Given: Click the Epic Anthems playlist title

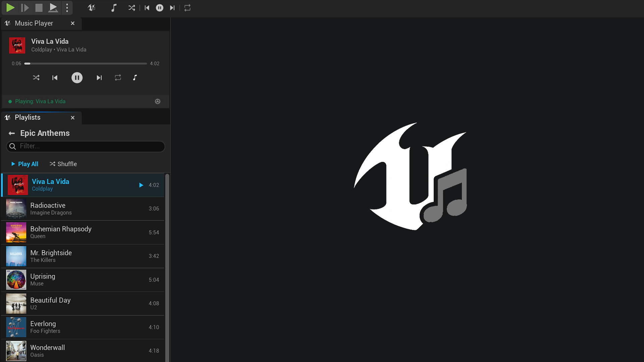Looking at the screenshot, I should point(45,133).
